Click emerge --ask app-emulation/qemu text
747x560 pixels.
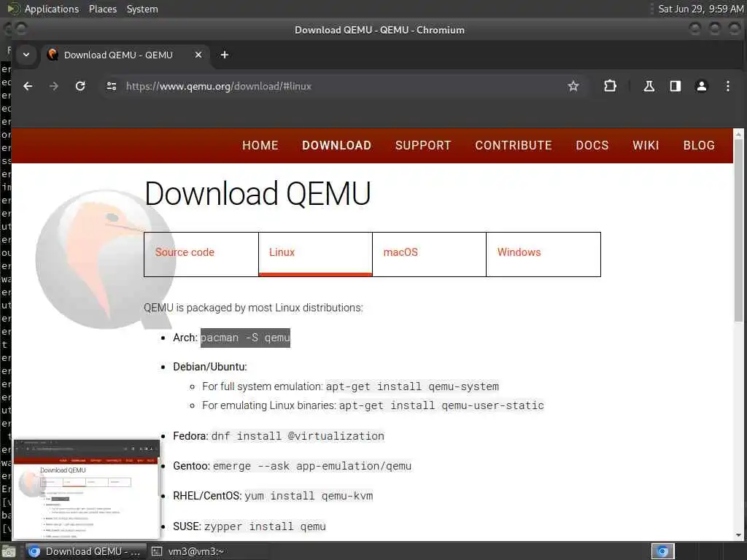[x=312, y=466]
